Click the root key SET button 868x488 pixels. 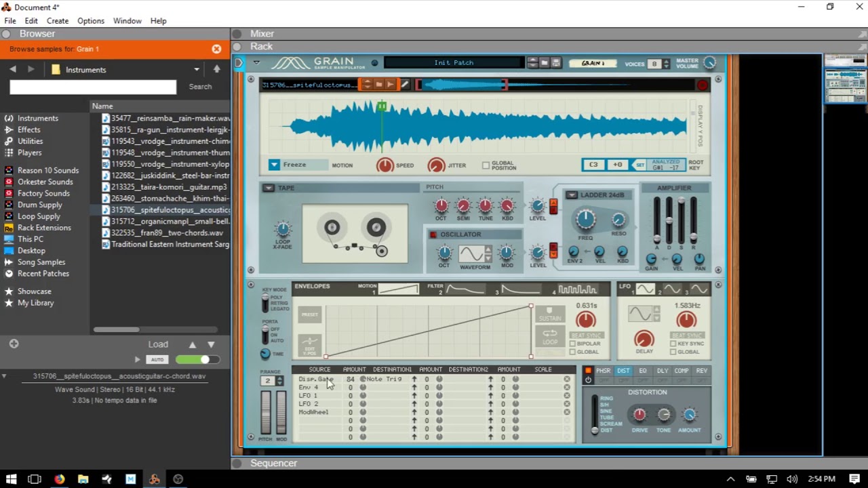click(x=639, y=165)
